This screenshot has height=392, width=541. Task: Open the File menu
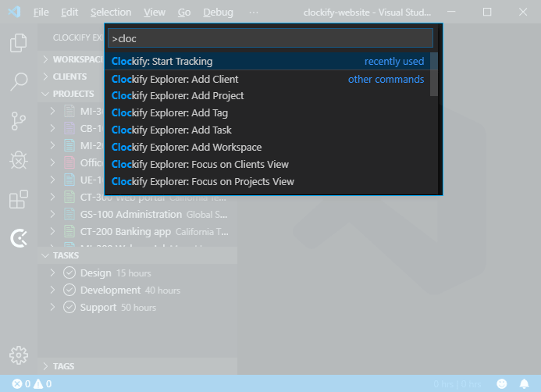coord(41,12)
